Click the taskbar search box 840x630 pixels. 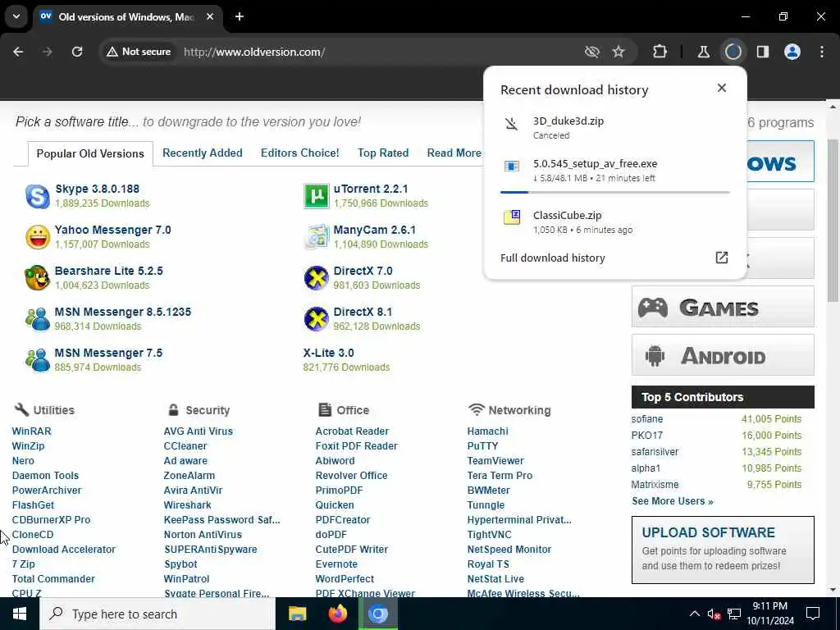(x=157, y=614)
